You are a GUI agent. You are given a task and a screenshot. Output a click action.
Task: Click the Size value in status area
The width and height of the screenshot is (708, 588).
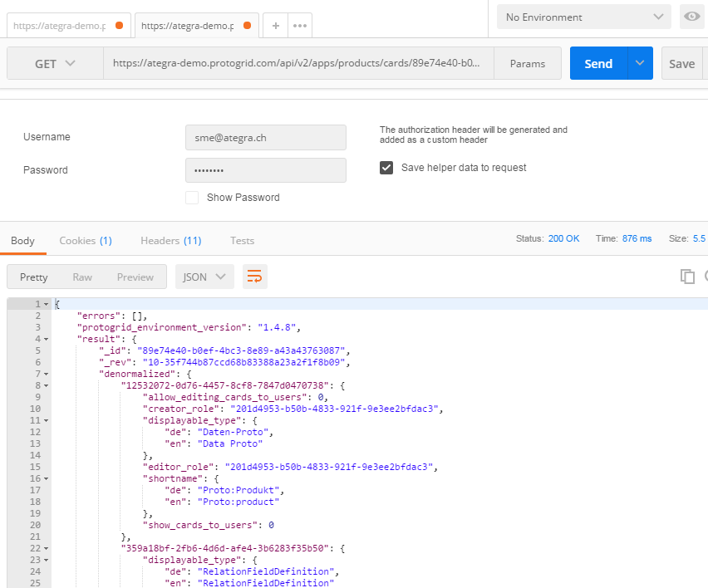point(699,238)
